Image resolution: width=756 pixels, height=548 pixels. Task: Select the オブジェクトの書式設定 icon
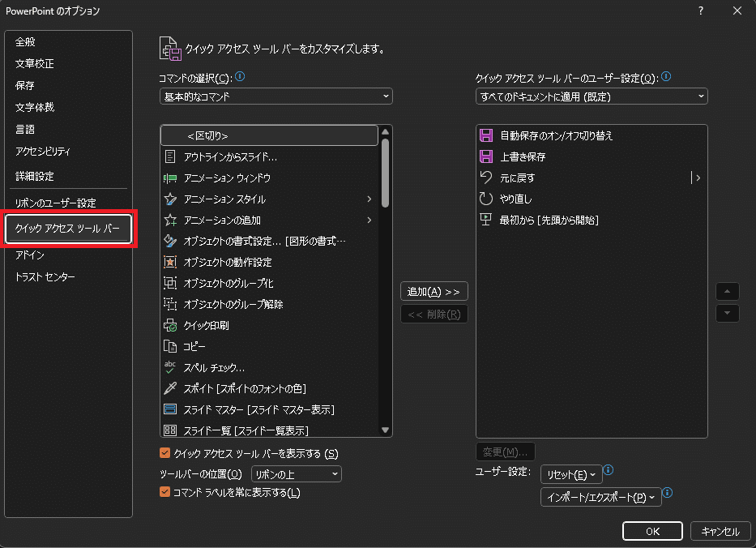pyautogui.click(x=169, y=241)
